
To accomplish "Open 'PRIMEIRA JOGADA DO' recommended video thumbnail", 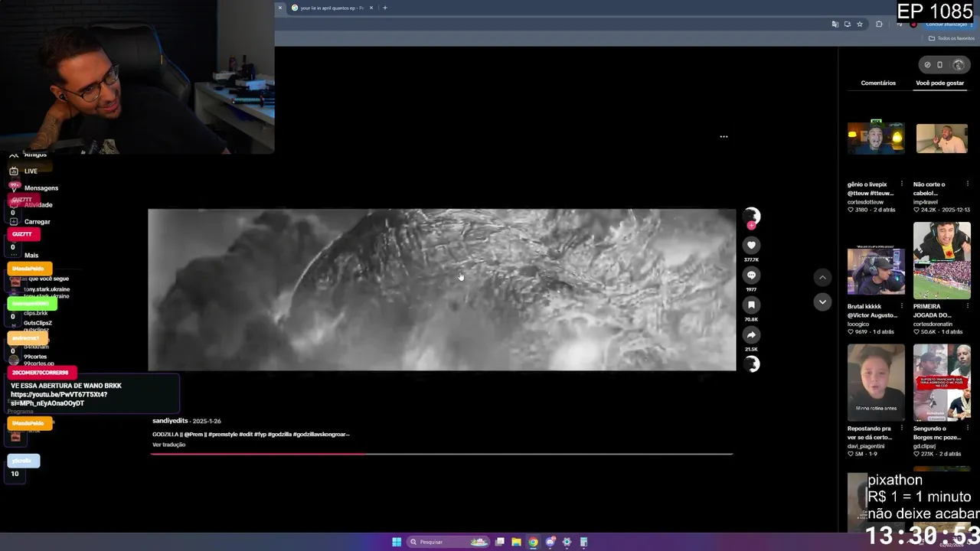I will click(x=942, y=261).
